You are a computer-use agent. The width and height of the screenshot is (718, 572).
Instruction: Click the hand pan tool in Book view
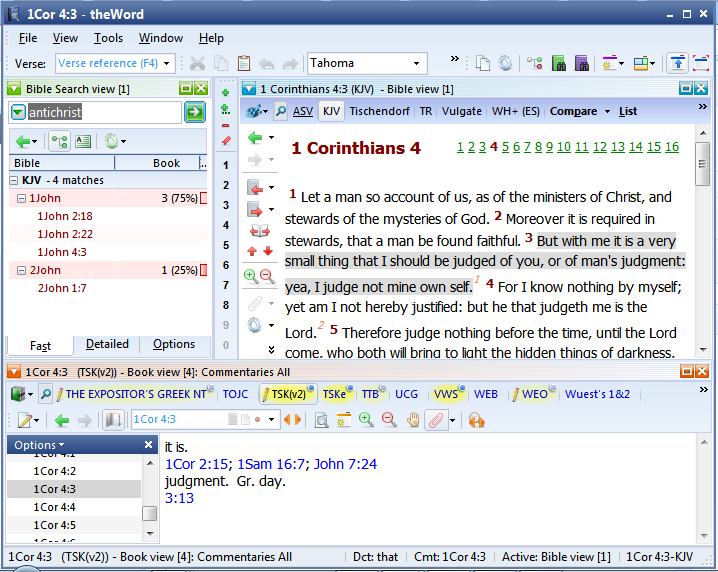(412, 420)
